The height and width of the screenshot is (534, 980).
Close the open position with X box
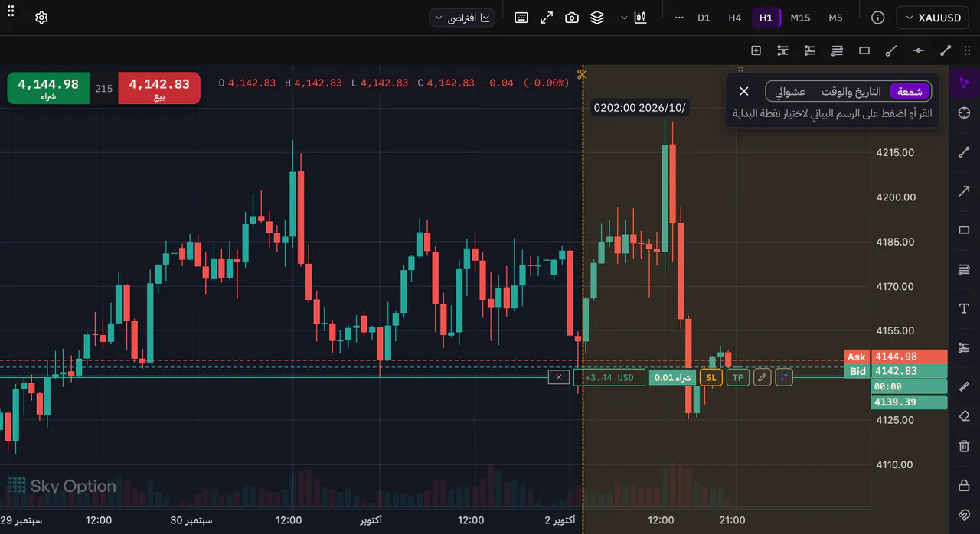[x=559, y=377]
